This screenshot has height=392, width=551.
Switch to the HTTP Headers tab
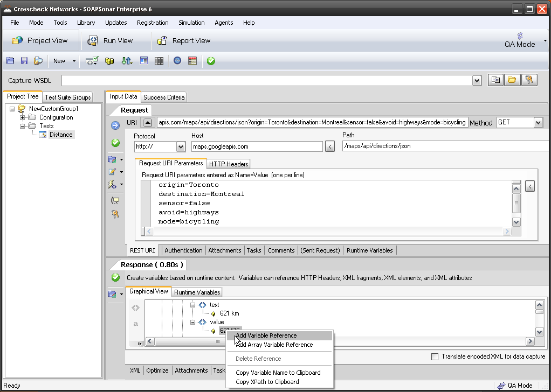pyautogui.click(x=229, y=164)
